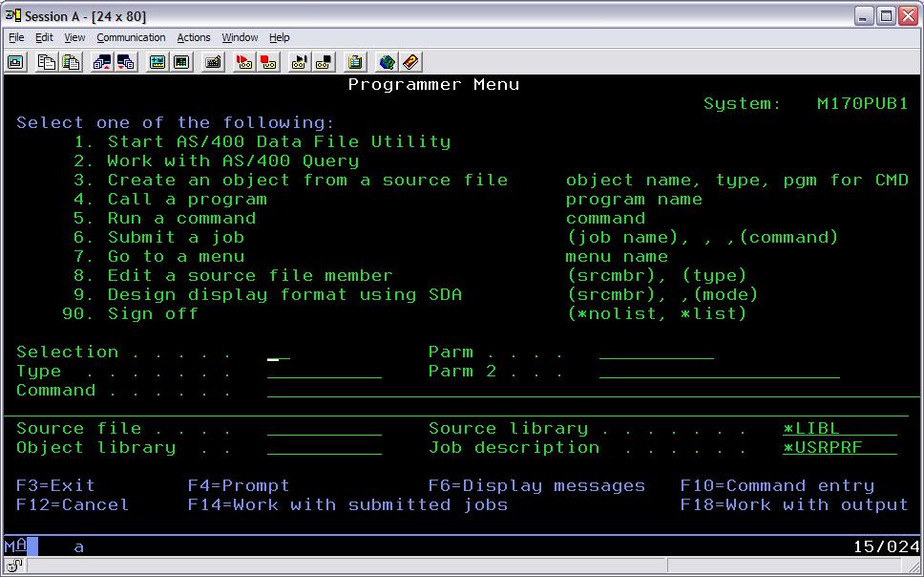The image size is (924, 577).
Task: Click F18=Work with output
Action: (x=794, y=505)
